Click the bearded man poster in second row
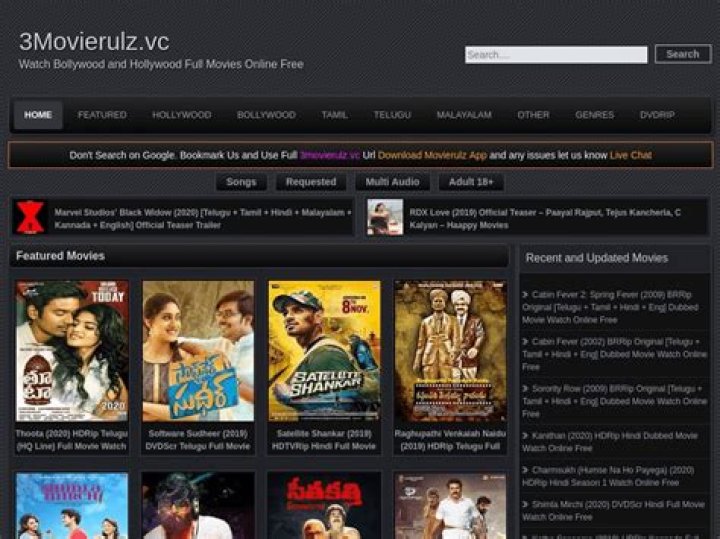The width and height of the screenshot is (720, 539). (198, 506)
